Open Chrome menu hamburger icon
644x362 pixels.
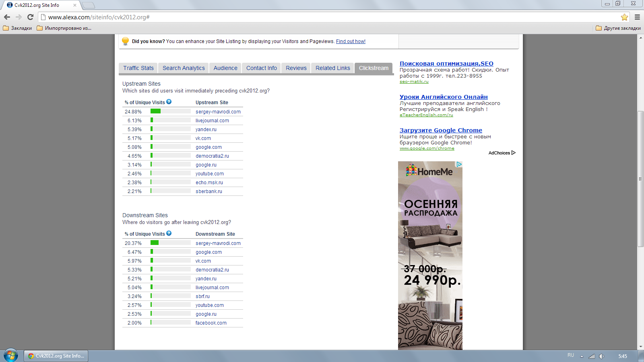[637, 17]
